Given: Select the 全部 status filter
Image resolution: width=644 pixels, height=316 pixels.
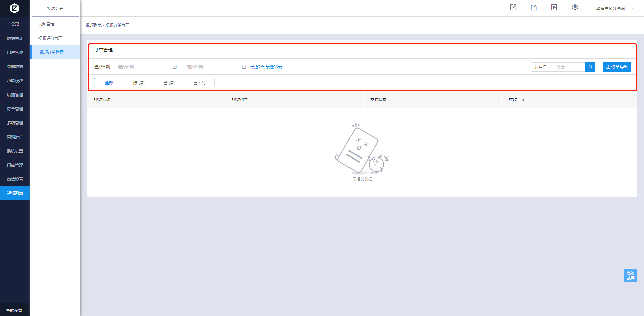Looking at the screenshot, I should pos(109,83).
